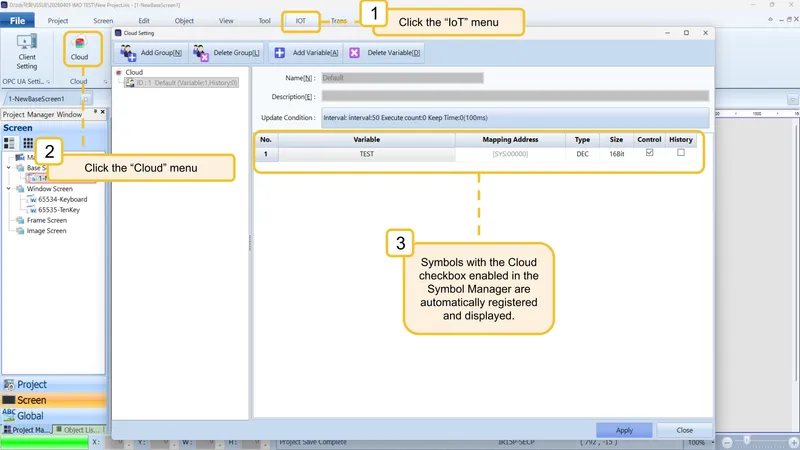
Task: Open the zoom percentage dropdown
Action: click(x=712, y=443)
